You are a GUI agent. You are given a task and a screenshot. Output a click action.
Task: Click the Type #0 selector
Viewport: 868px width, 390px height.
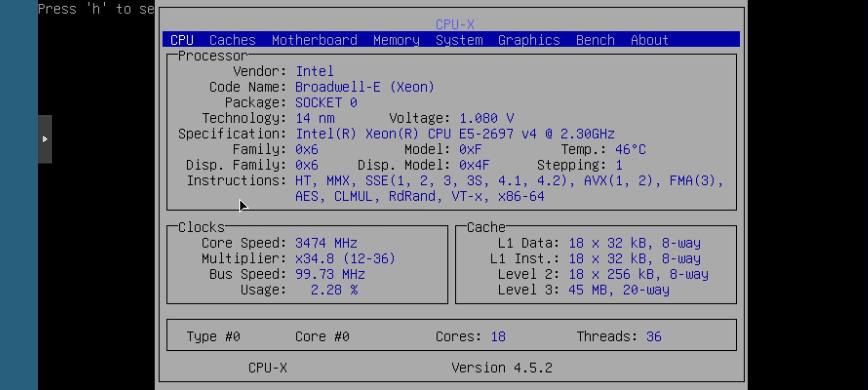(213, 336)
